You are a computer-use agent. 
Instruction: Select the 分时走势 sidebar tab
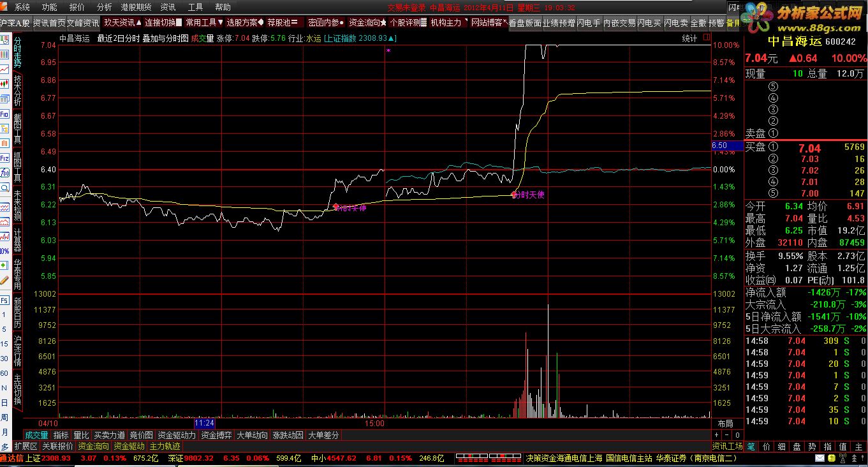tap(18, 53)
